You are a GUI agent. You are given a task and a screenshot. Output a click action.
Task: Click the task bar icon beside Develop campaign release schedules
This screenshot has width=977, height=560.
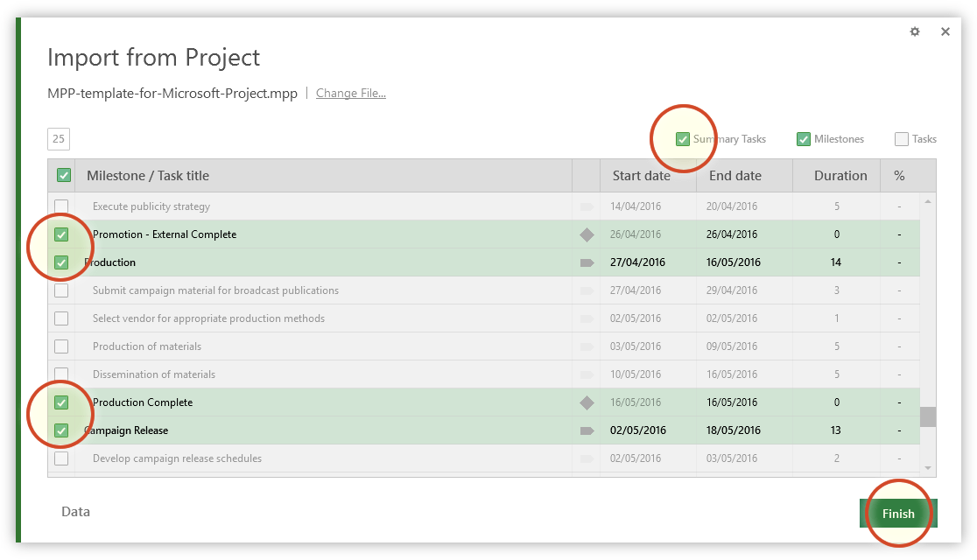[586, 458]
